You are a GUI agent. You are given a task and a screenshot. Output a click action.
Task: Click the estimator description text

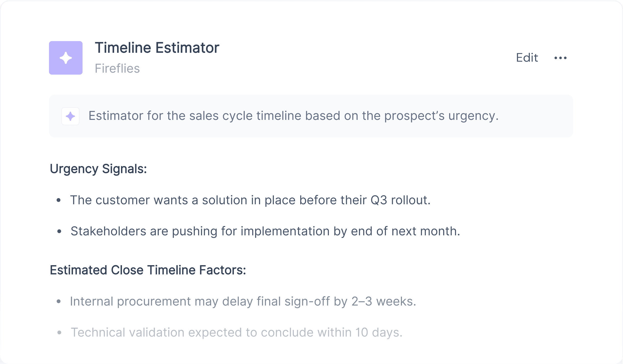tap(293, 116)
